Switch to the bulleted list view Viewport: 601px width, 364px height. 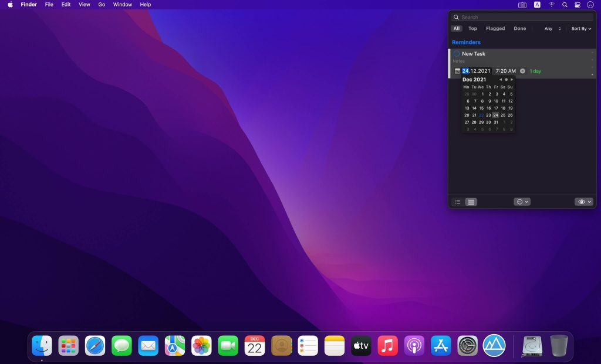pyautogui.click(x=458, y=202)
